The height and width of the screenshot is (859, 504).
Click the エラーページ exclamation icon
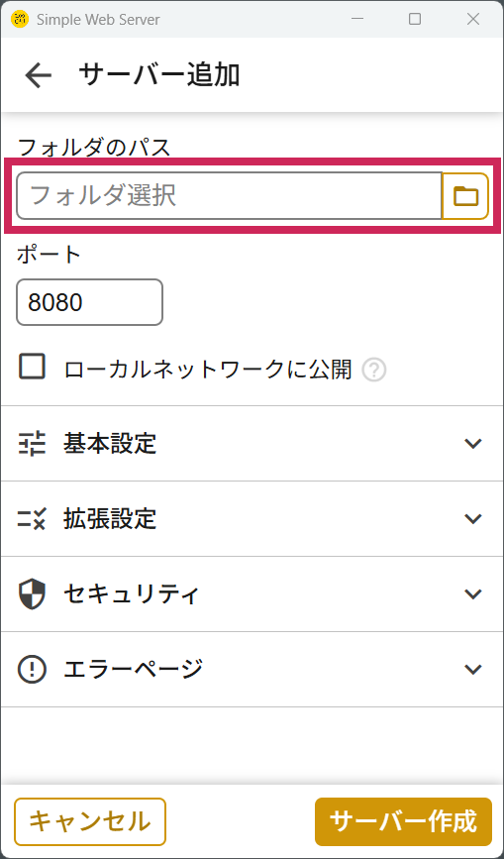tap(33, 670)
